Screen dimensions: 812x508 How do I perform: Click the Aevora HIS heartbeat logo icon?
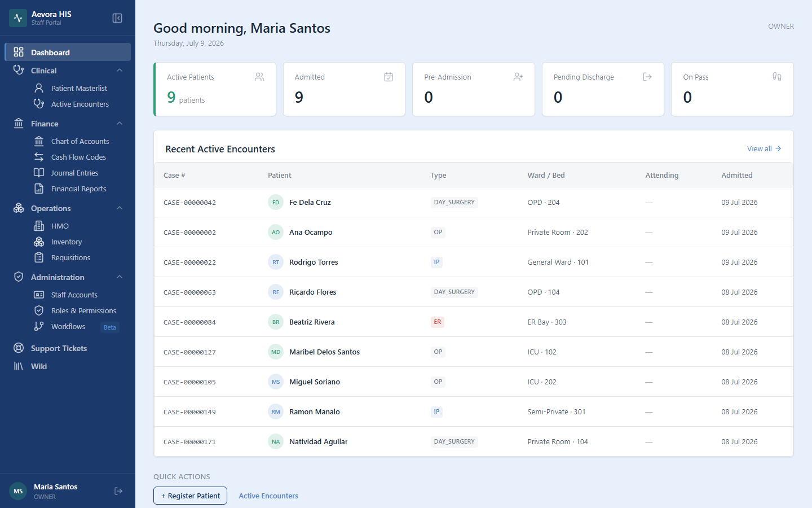(18, 18)
